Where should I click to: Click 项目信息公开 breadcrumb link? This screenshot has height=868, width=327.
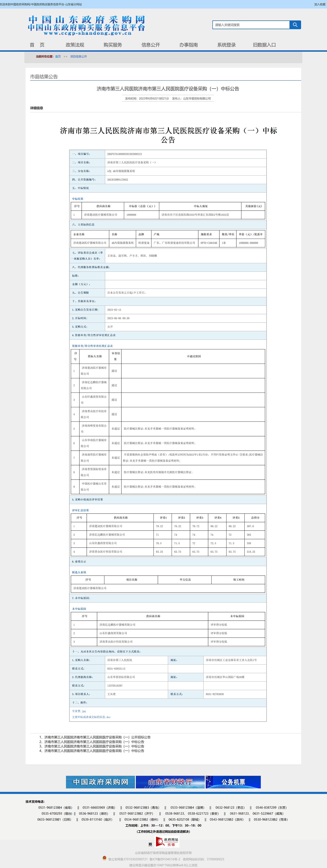click(78, 57)
